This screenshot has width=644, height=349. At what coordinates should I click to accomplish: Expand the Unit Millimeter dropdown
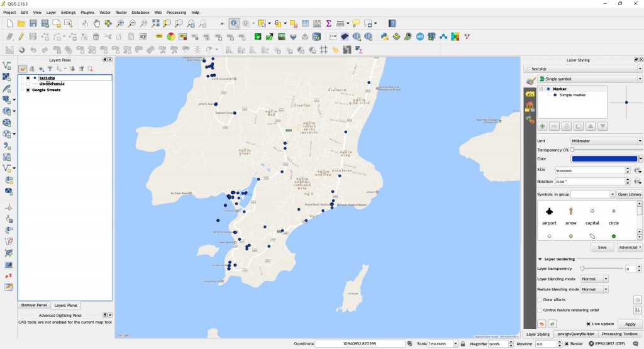coord(605,141)
